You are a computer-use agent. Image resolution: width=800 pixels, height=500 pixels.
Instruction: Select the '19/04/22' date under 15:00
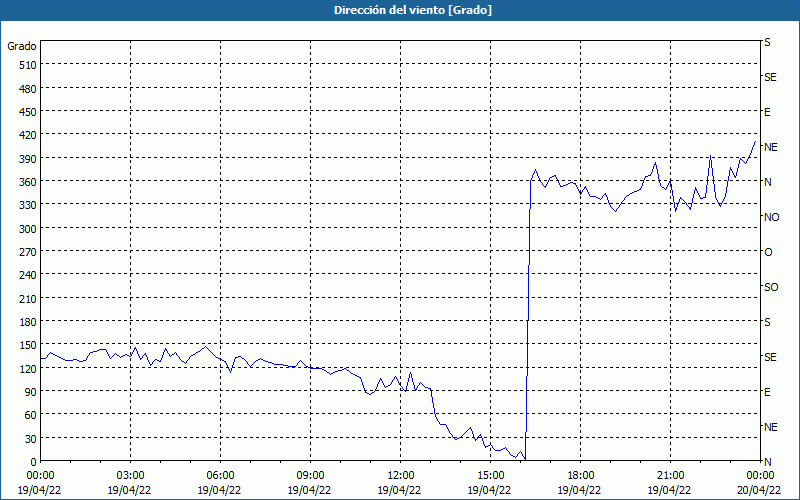(x=489, y=491)
